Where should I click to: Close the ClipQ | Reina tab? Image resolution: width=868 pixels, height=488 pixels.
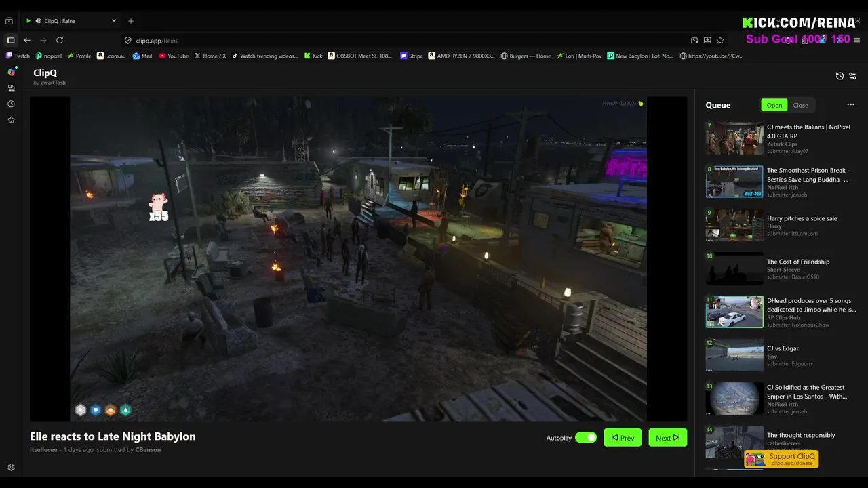coord(114,21)
